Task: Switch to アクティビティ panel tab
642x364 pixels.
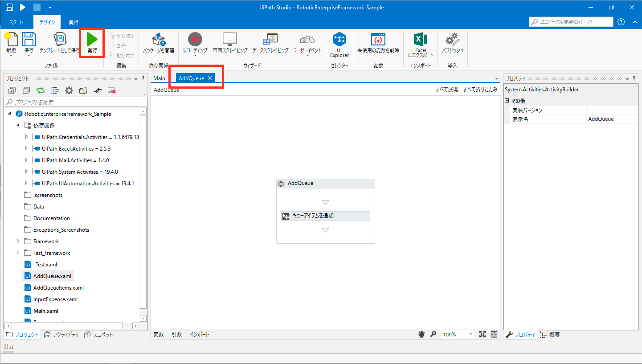Action: (x=61, y=335)
